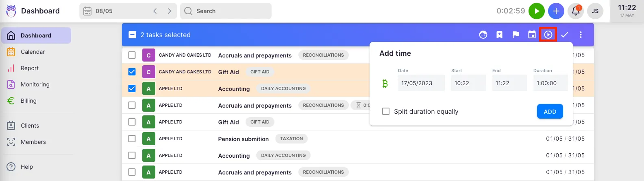The width and height of the screenshot is (644, 181).
Task: Enable Split duration equally checkbox
Action: coord(386,111)
